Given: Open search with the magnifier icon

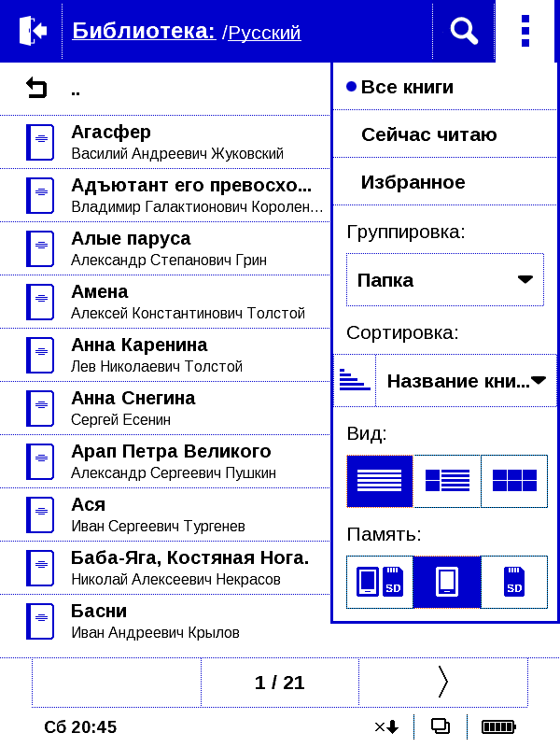Looking at the screenshot, I should [464, 32].
